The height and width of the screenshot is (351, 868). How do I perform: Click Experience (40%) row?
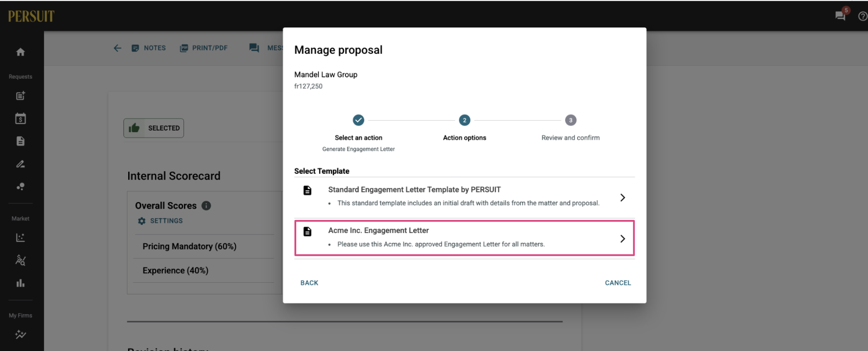coord(204,270)
